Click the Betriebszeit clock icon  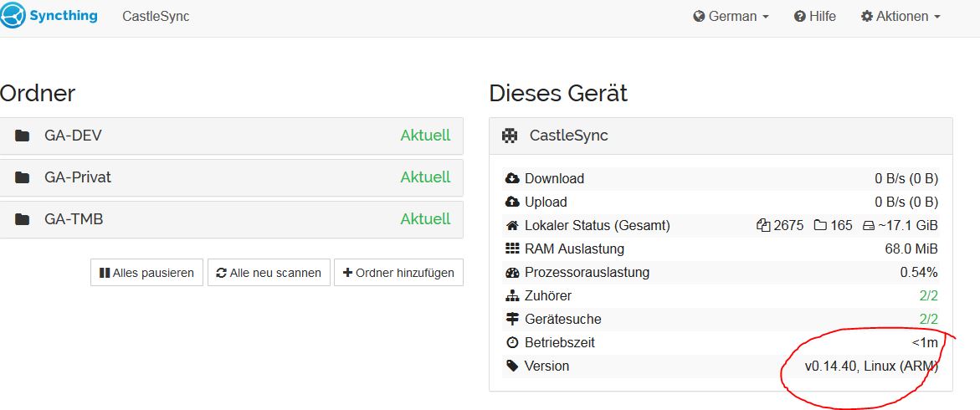[x=512, y=342]
